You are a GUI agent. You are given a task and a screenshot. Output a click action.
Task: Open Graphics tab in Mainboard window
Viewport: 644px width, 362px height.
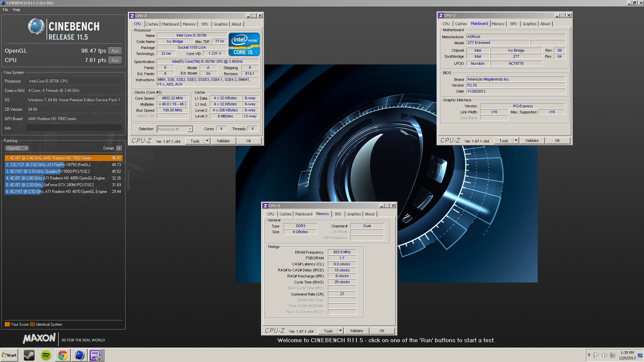[x=530, y=24]
